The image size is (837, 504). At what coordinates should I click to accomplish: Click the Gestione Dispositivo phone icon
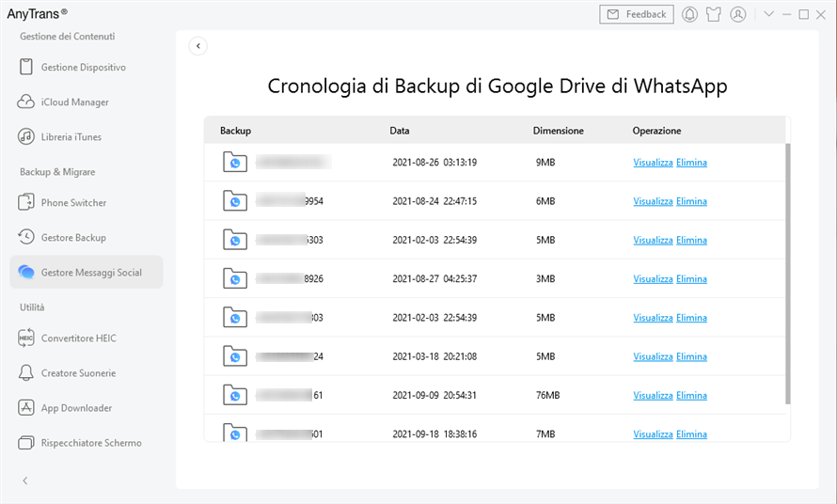(25, 67)
